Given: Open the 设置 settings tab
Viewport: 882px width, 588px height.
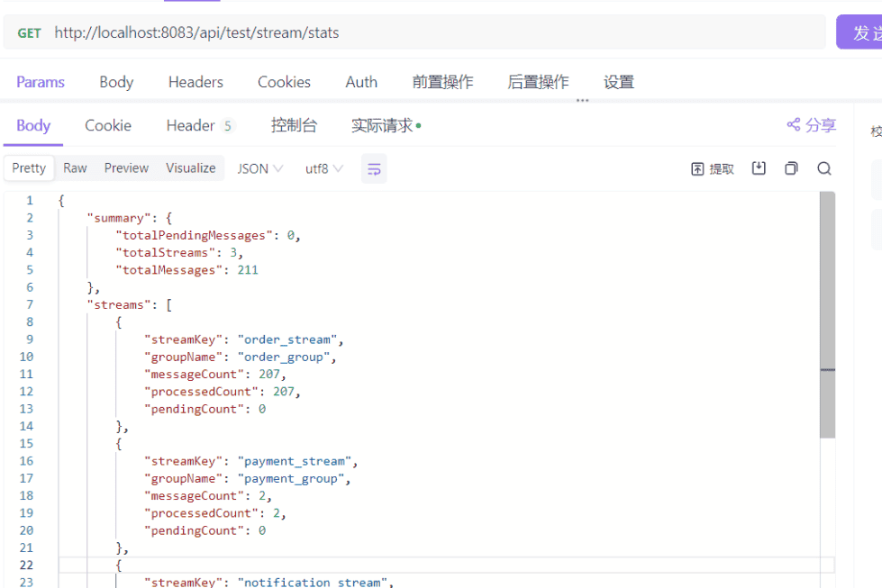Looking at the screenshot, I should tap(619, 82).
